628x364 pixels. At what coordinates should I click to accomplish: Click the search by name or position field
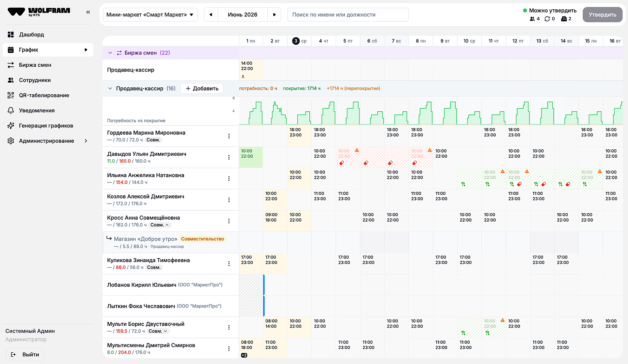pyautogui.click(x=348, y=15)
